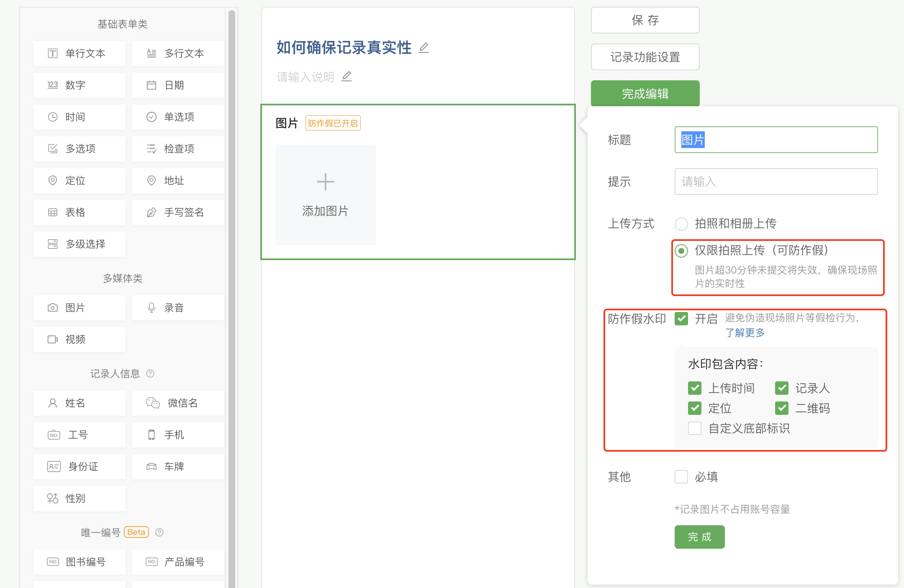904x588 pixels.
Task: Click the plus icon to add image
Action: (325, 182)
